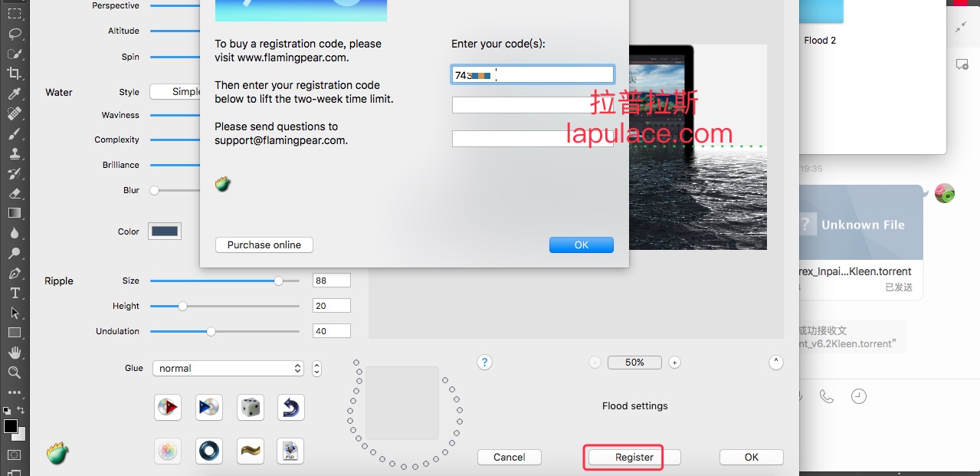Select the Healing Brush tool

pyautogui.click(x=15, y=113)
